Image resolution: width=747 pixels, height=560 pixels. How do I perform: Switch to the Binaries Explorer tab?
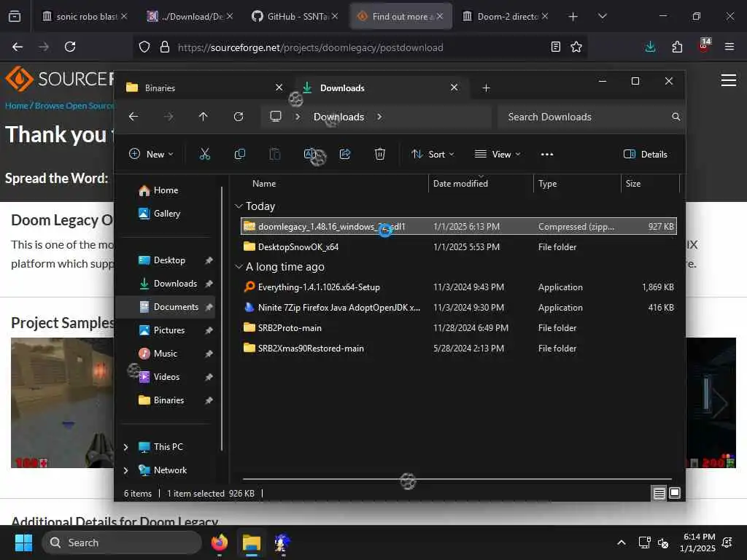(205, 88)
